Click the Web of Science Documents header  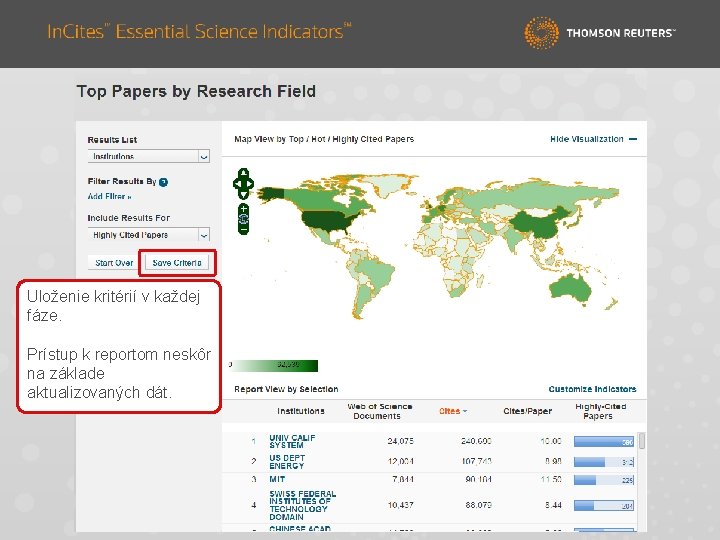pyautogui.click(x=379, y=411)
